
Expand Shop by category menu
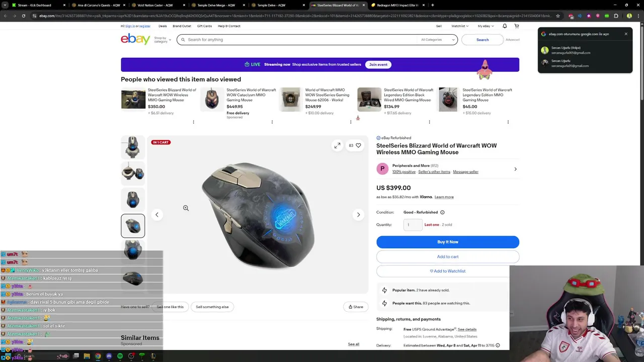163,40
